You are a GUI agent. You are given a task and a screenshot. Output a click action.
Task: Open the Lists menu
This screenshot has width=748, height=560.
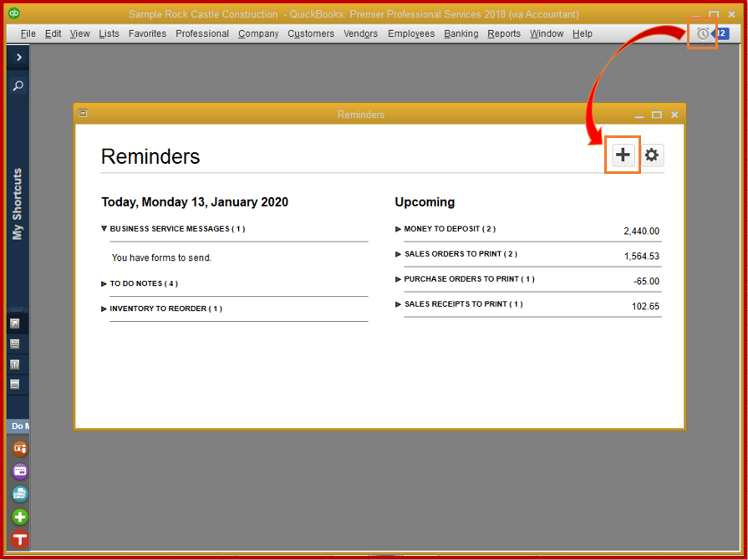(109, 33)
